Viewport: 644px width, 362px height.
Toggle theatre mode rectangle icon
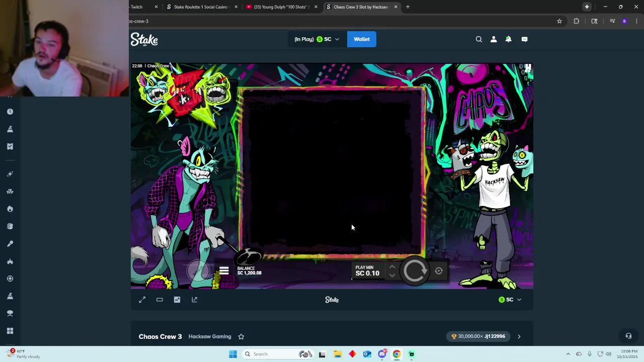click(159, 300)
